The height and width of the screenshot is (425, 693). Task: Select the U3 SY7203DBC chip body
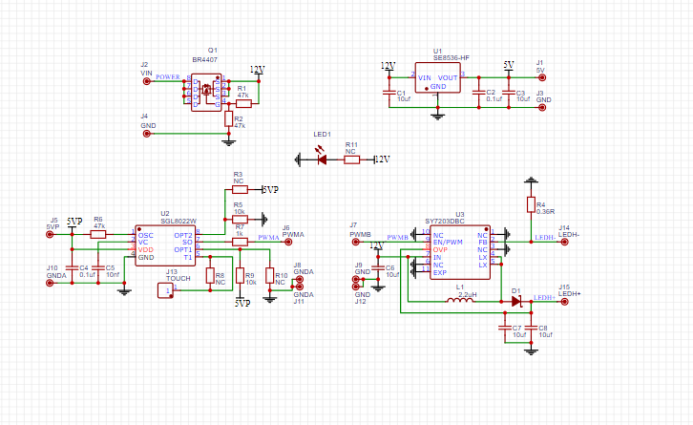pyautogui.click(x=459, y=253)
